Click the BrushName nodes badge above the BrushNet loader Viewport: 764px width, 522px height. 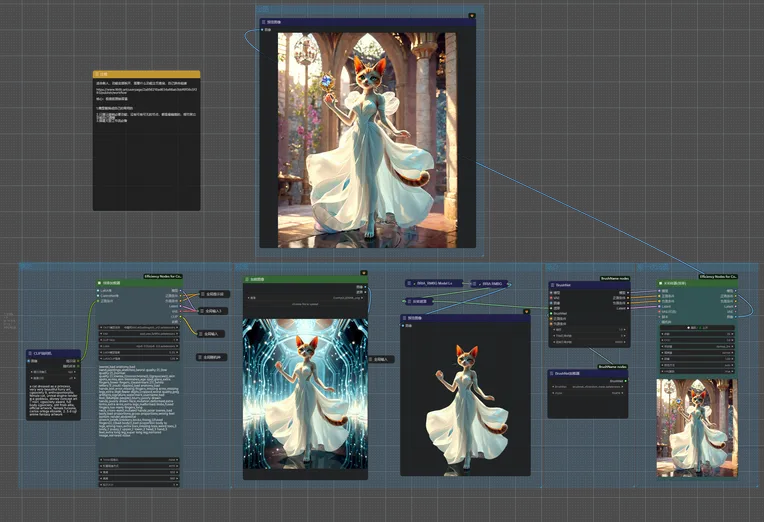coord(613,367)
